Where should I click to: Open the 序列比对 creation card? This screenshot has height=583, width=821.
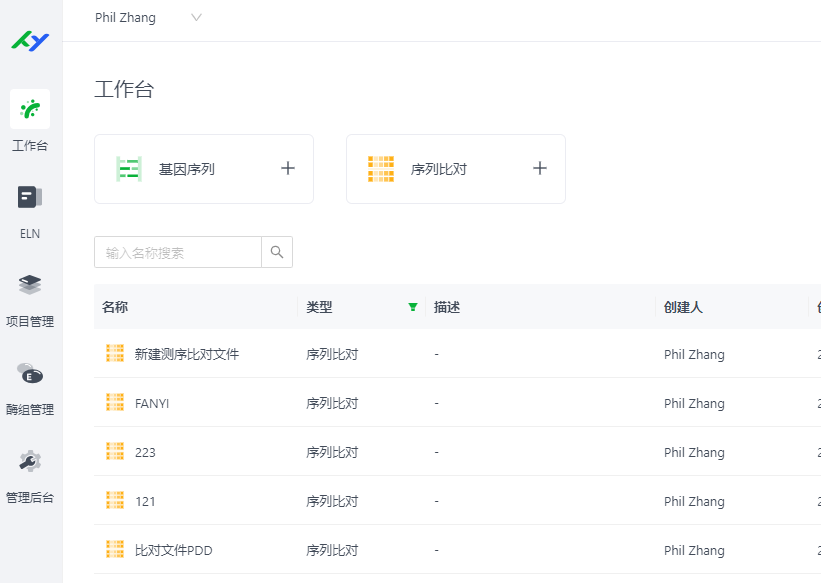(x=438, y=169)
